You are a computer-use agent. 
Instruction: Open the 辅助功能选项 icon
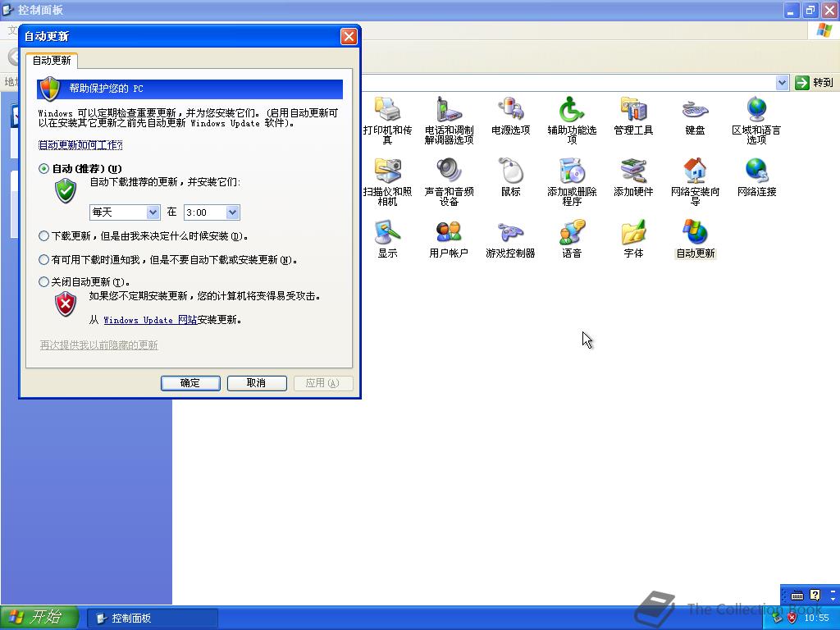572,121
